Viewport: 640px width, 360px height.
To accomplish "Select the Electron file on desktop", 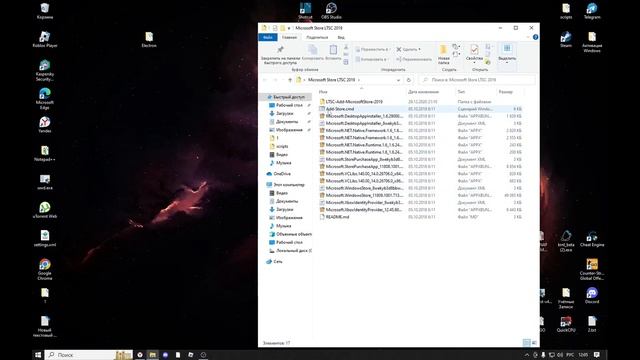I will [149, 40].
